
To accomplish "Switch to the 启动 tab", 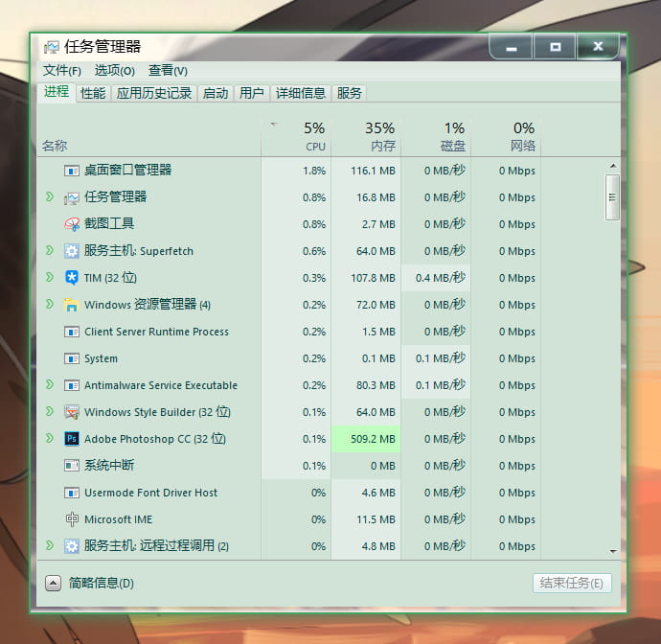I will coord(216,93).
